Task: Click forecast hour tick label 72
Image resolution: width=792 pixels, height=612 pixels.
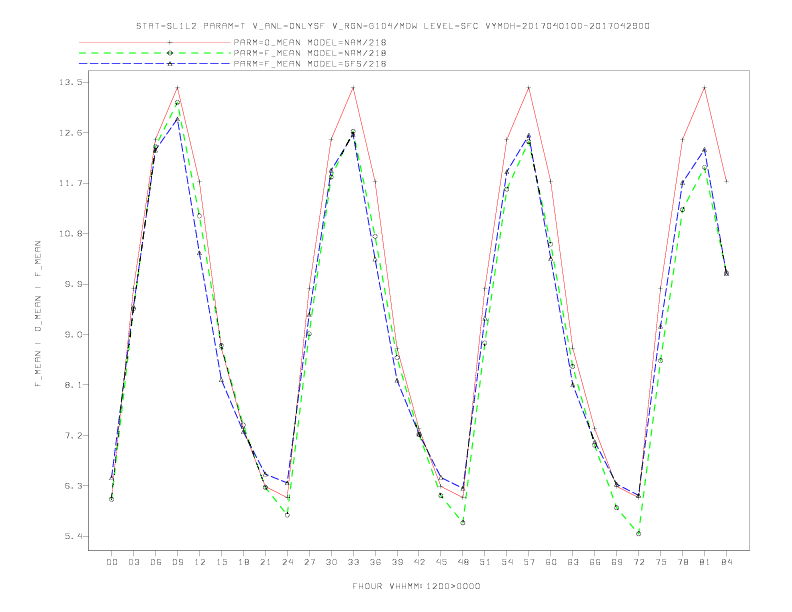Action: (638, 562)
